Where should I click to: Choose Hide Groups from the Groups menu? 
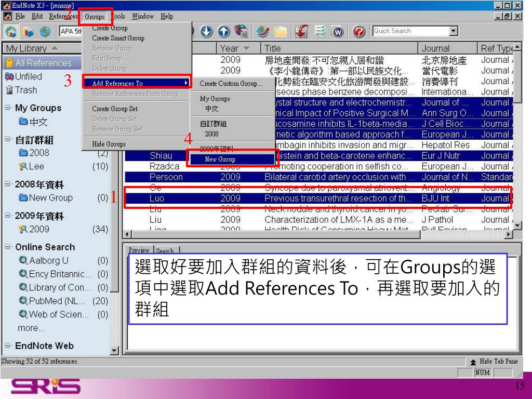click(x=109, y=144)
